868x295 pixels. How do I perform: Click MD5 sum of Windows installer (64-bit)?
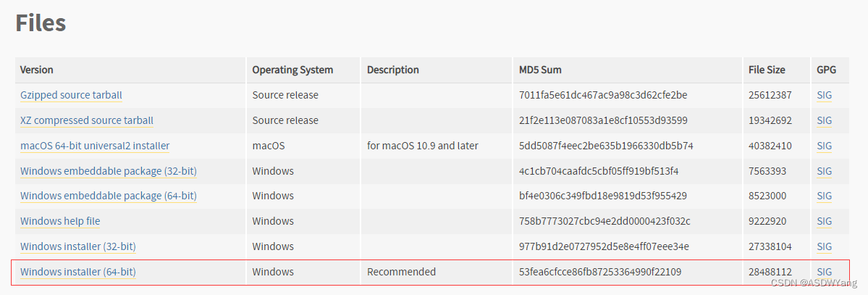[600, 272]
